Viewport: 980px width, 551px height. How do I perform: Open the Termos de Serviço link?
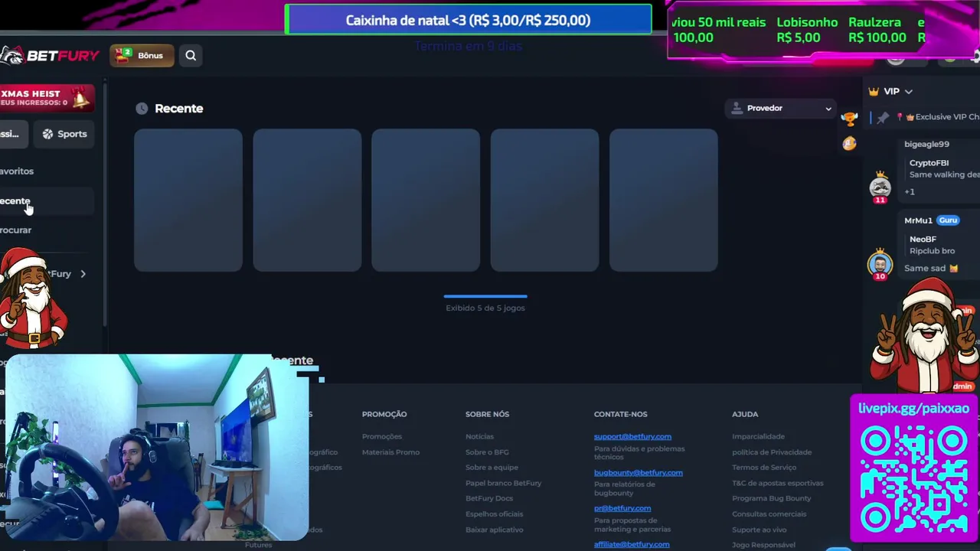click(764, 468)
